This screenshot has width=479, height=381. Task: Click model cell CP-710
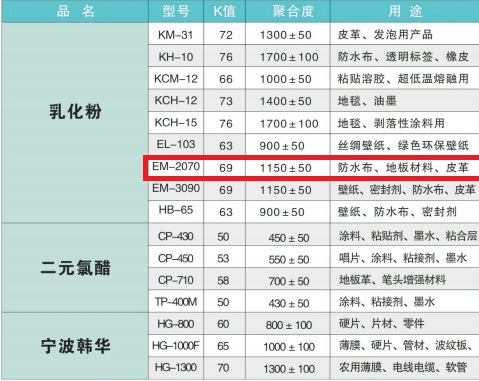coord(176,280)
